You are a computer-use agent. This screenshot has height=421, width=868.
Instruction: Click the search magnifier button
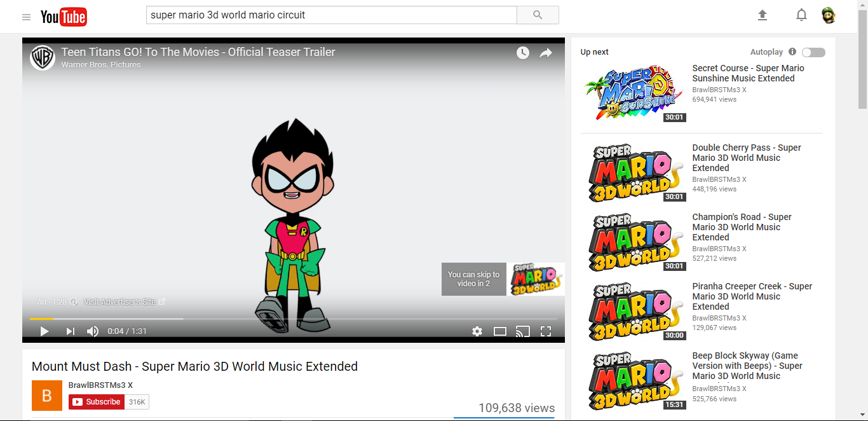pos(538,15)
